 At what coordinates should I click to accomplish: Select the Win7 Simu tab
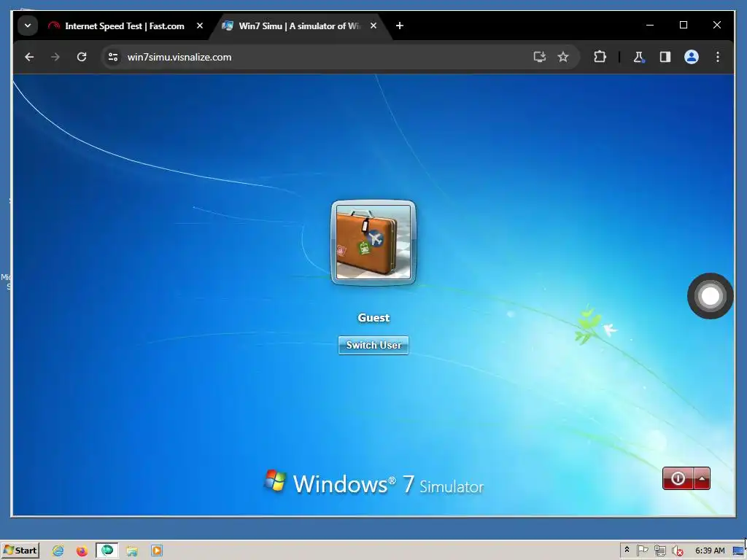tap(299, 26)
